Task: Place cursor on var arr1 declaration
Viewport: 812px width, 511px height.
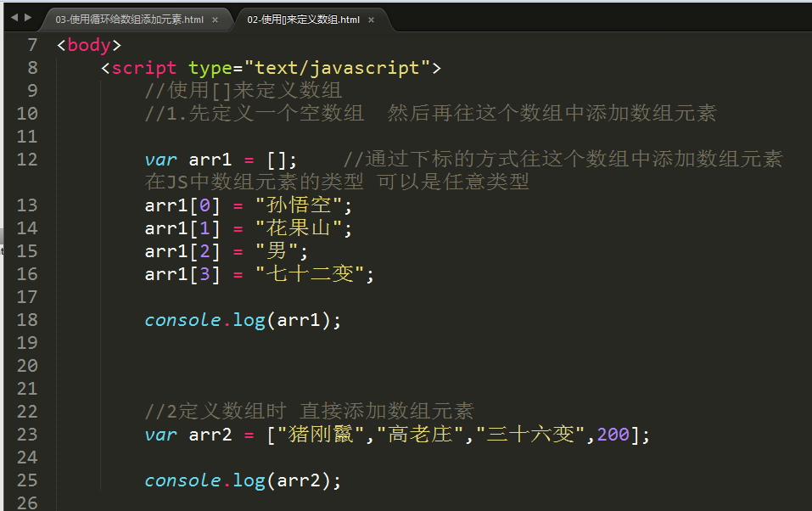Action: (x=221, y=160)
